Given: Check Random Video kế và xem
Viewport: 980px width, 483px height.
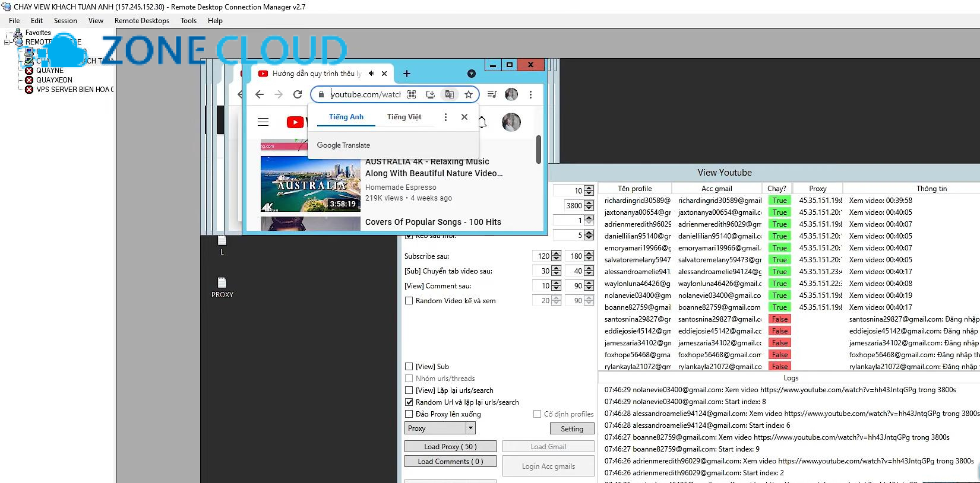Looking at the screenshot, I should coord(409,301).
